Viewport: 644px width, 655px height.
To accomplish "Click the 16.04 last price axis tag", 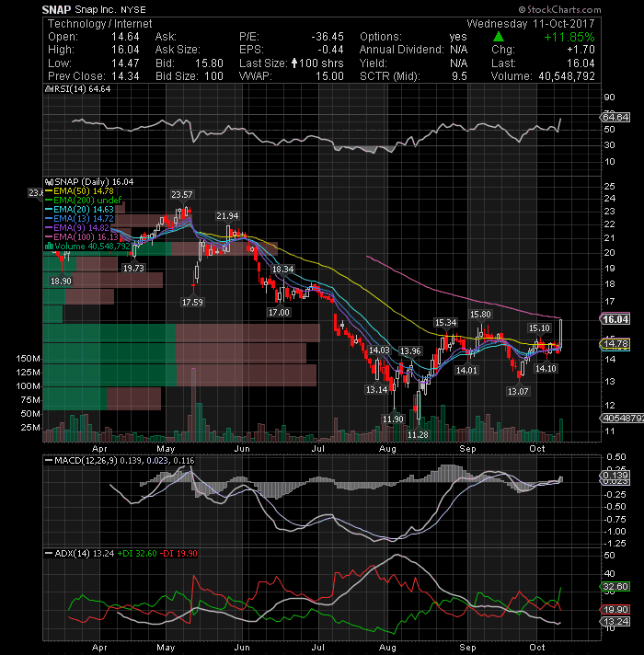I will [x=615, y=319].
